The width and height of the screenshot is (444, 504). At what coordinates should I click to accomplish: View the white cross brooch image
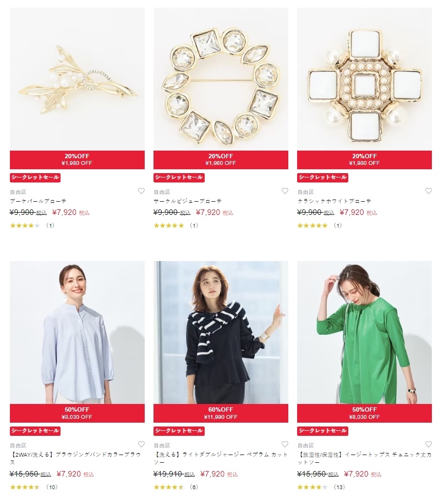click(x=365, y=79)
